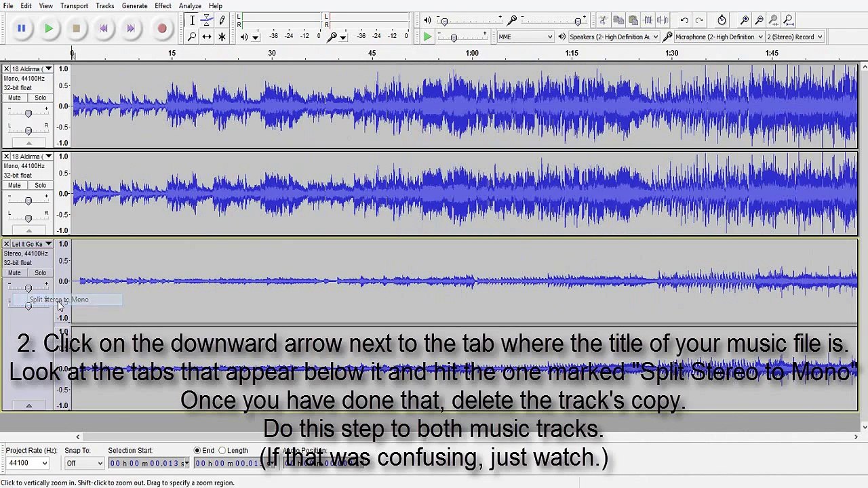Viewport: 868px width, 488px height.
Task: Open the Sync-Lock clock icon
Action: 722,20
